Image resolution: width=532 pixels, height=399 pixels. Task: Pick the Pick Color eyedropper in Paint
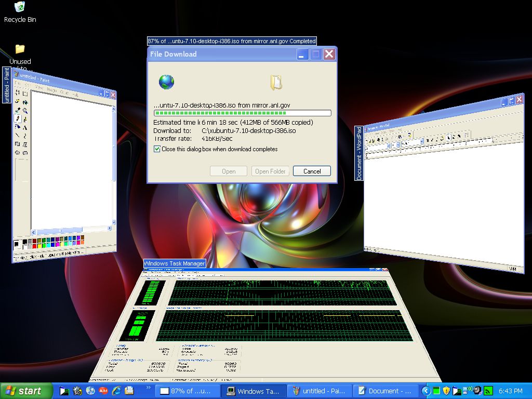tap(18, 110)
